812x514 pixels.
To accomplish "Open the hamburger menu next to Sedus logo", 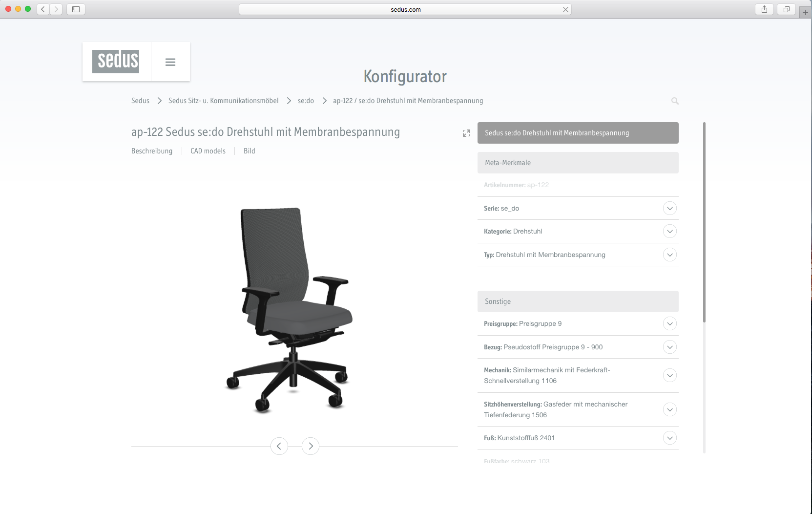I will point(170,62).
